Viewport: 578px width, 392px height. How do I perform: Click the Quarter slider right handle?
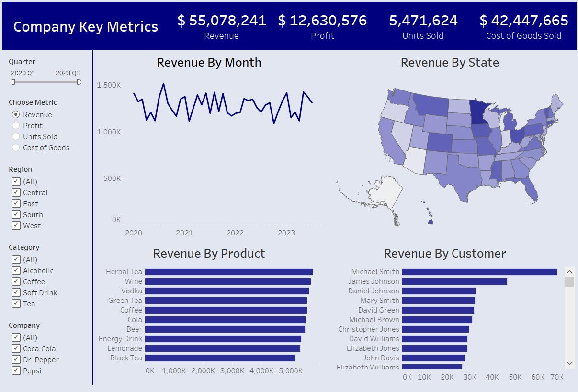[79, 82]
